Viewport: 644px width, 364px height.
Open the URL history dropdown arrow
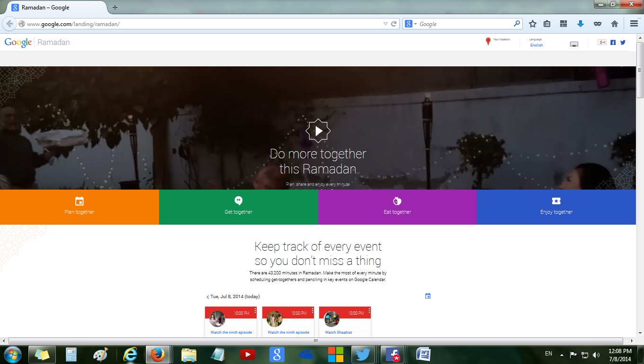[x=385, y=24]
